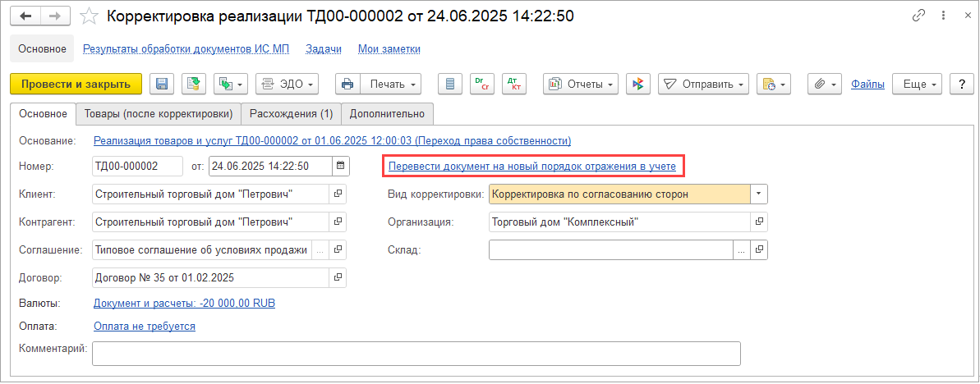Image resolution: width=980 pixels, height=384 pixels.
Task: Open the Файлы link
Action: pyautogui.click(x=867, y=85)
